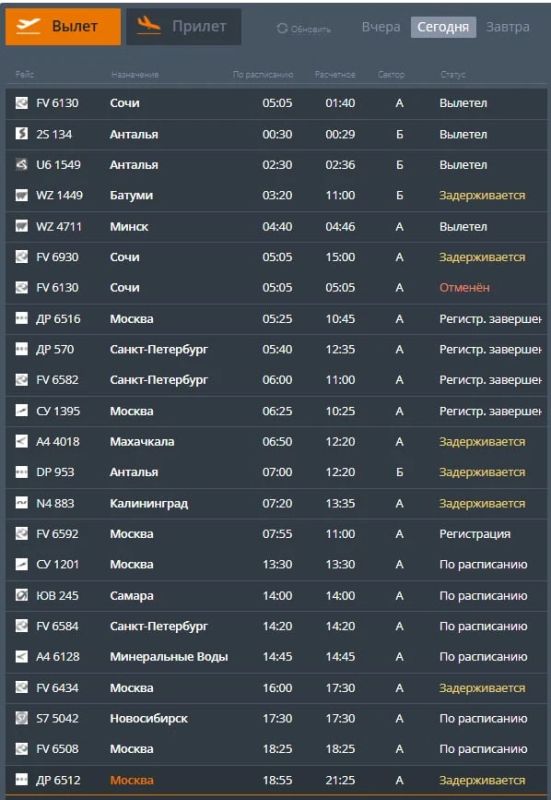This screenshot has height=800, width=551.
Task: Click airline logo icon for A4 4018
Action: click(21, 441)
